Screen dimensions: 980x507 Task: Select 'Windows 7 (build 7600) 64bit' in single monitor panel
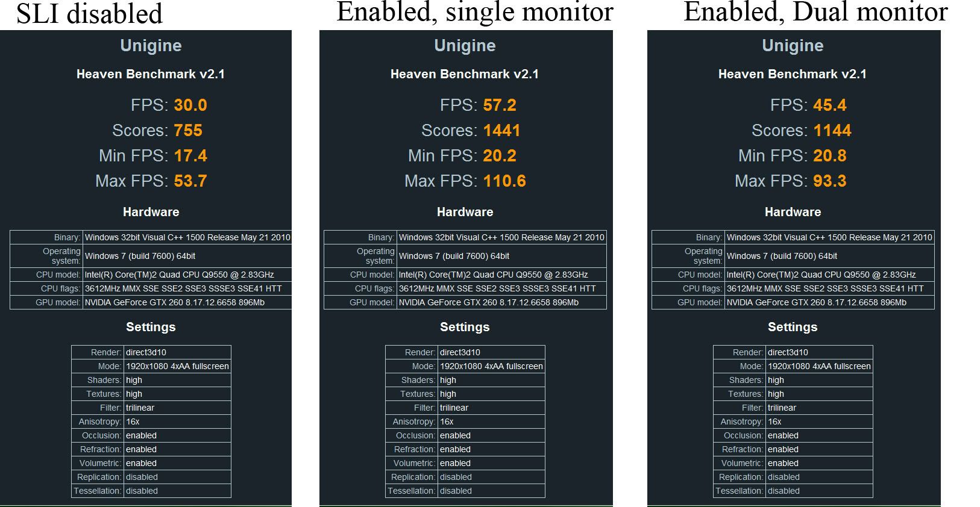[x=454, y=256]
